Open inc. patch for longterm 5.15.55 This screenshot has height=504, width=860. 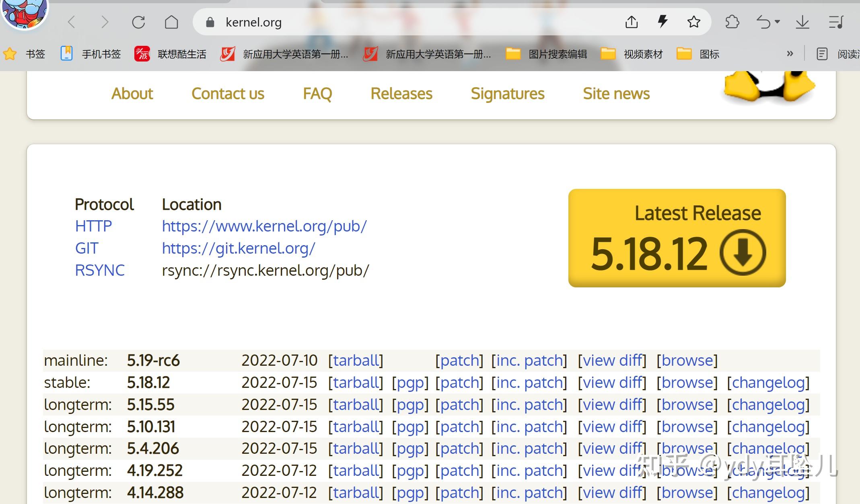click(529, 405)
